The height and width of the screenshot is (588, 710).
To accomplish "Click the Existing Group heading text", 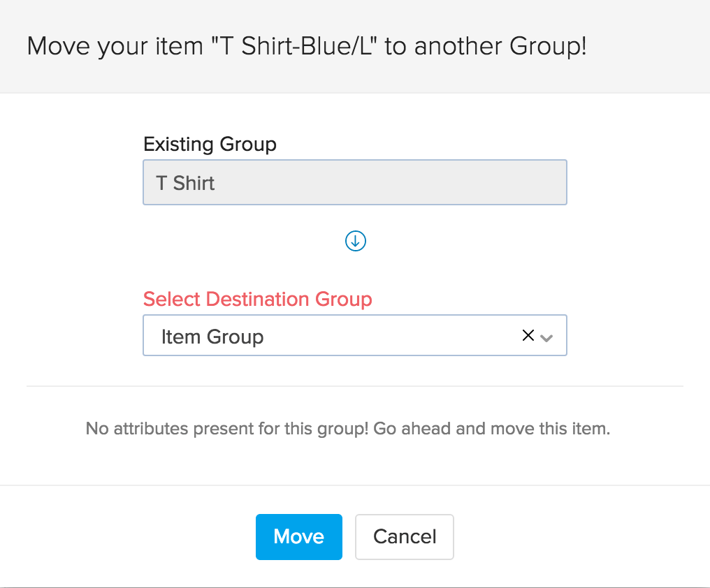I will click(x=210, y=145).
